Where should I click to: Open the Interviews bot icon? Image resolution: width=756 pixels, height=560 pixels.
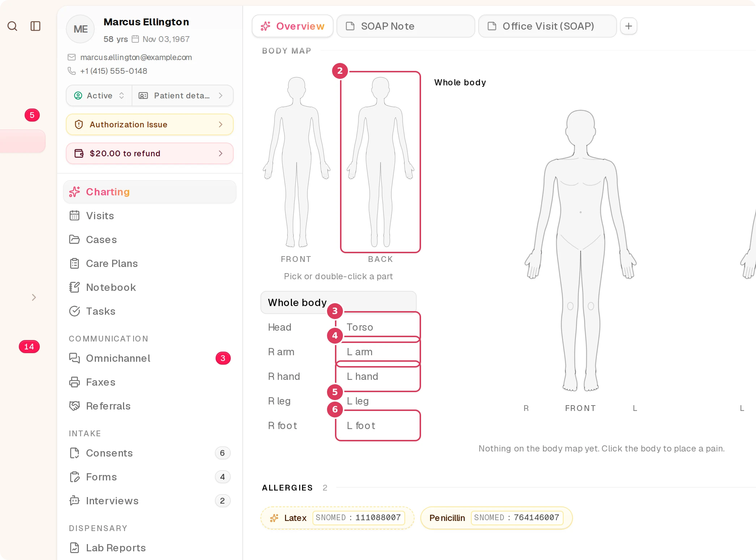tap(75, 501)
